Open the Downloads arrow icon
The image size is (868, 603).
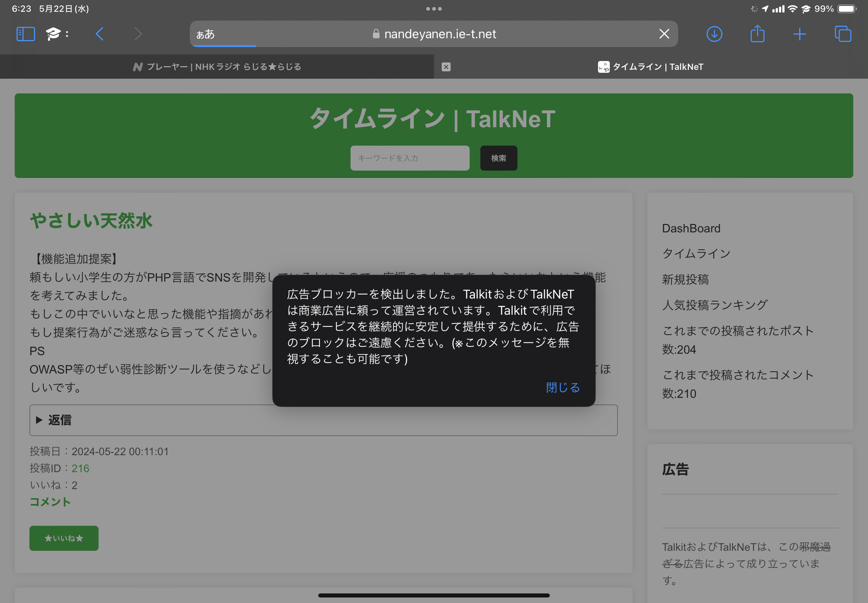coord(714,34)
